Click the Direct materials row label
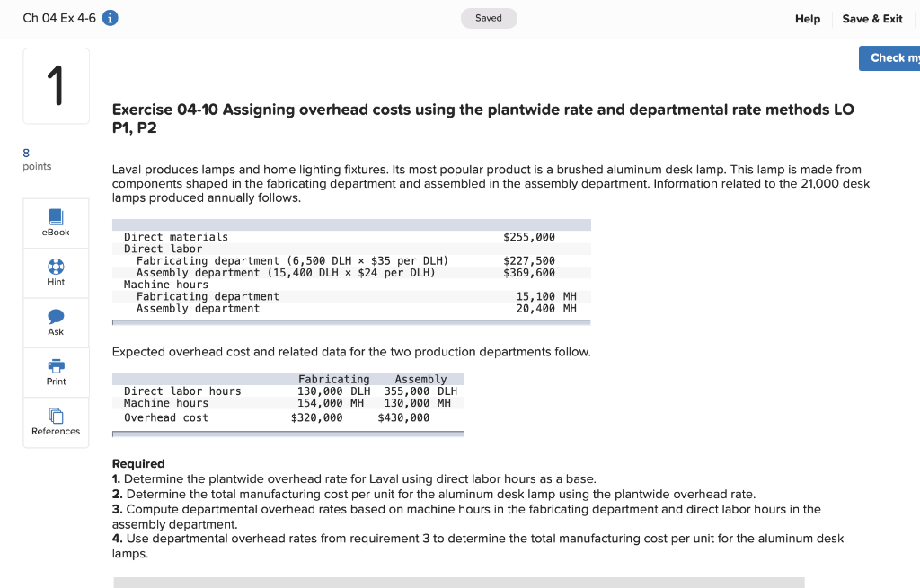920x588 pixels. 175,237
